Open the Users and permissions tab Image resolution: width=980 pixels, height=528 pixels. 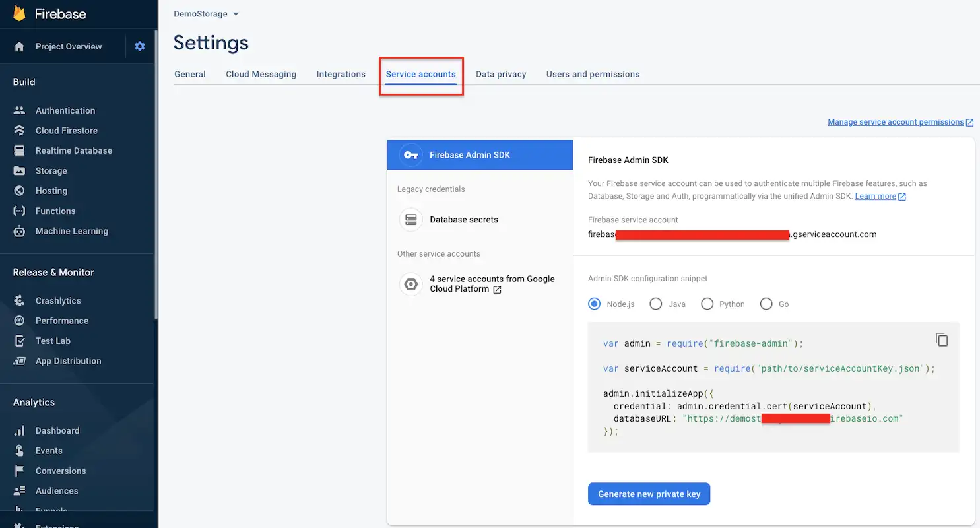click(x=593, y=74)
